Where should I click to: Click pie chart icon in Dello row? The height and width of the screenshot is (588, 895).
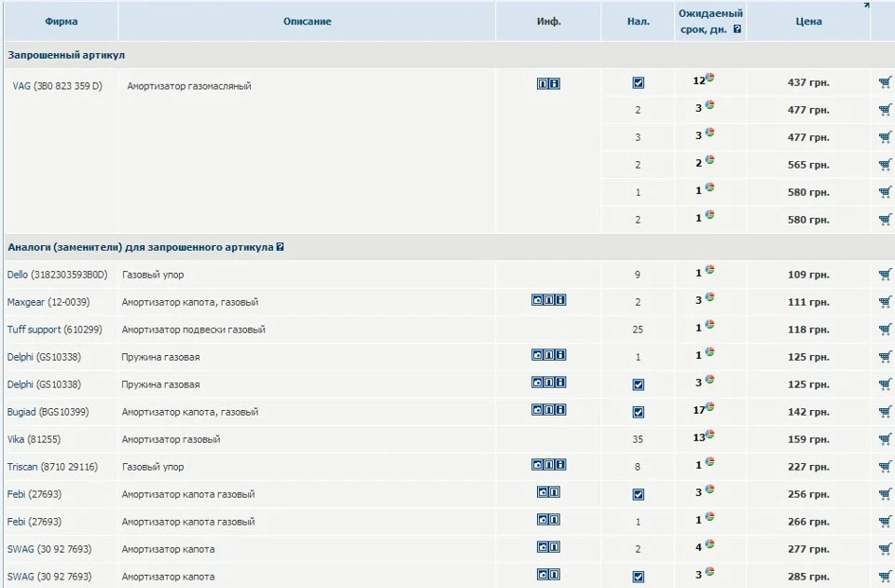[710, 269]
